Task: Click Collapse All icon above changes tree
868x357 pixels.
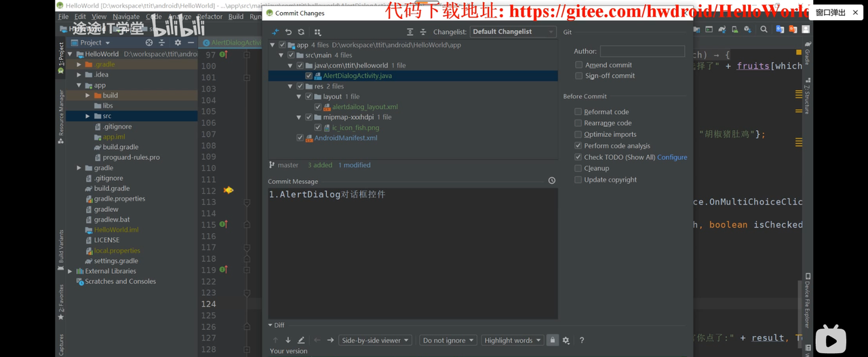Action: point(423,32)
